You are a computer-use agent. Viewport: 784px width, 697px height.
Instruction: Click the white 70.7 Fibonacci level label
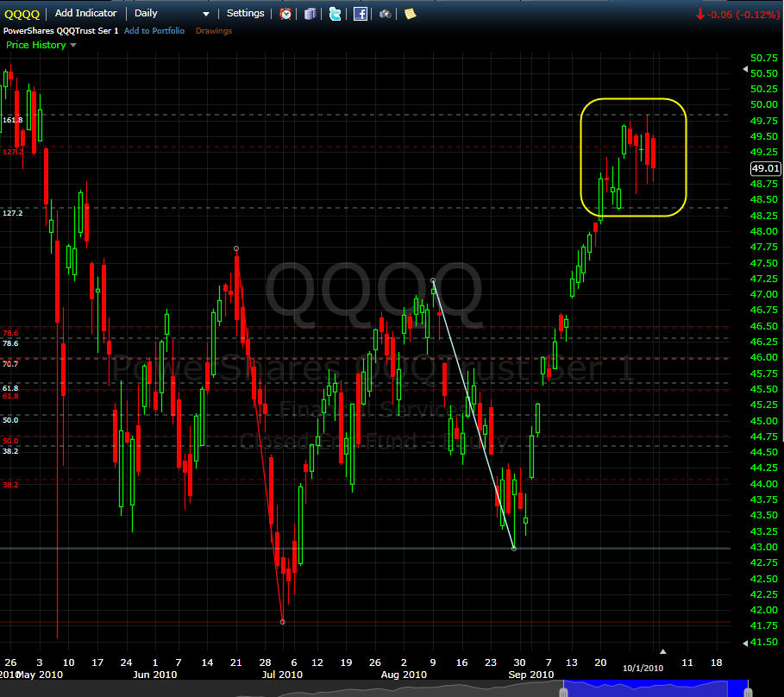pyautogui.click(x=10, y=364)
